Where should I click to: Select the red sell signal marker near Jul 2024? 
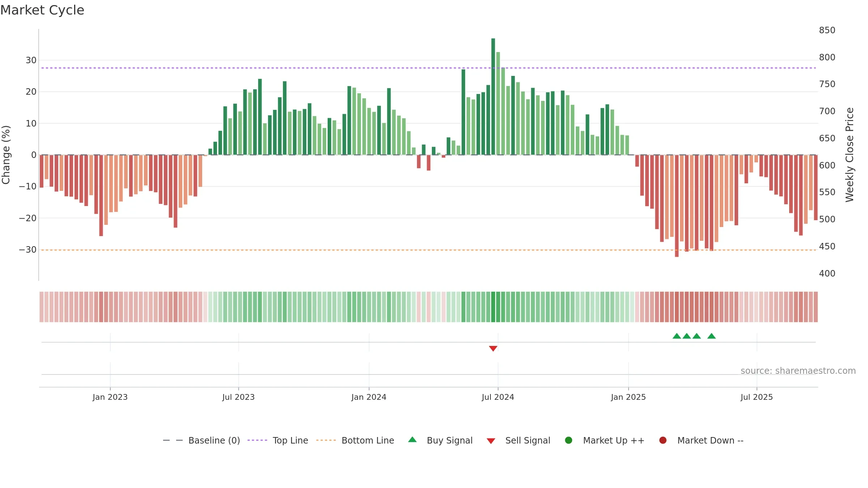point(493,348)
